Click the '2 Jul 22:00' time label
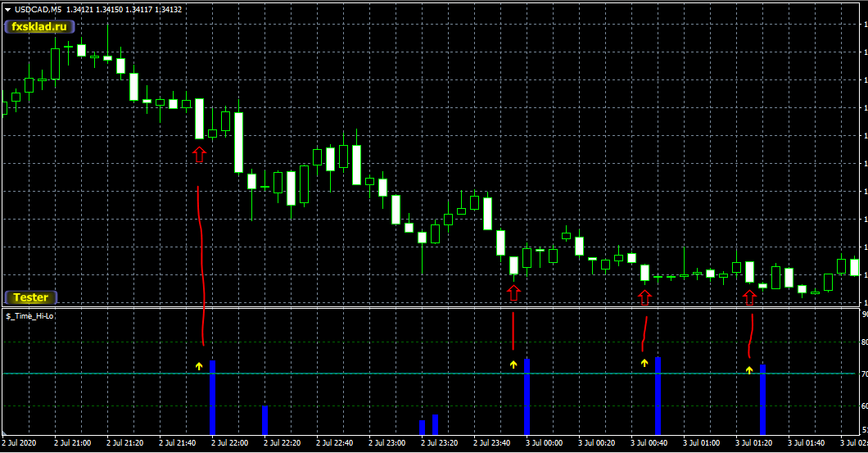The height and width of the screenshot is (453, 868). (230, 443)
